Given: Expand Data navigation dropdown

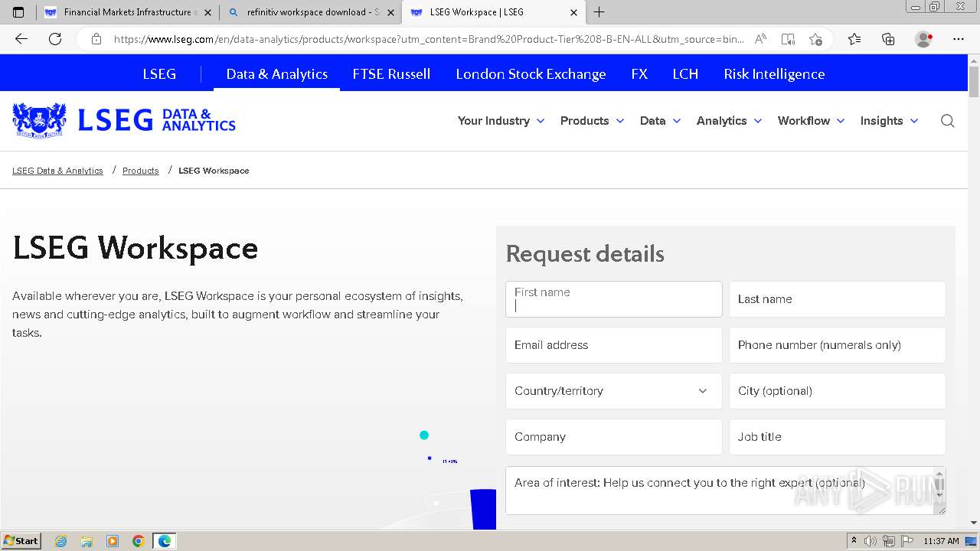Looking at the screenshot, I should coord(660,121).
